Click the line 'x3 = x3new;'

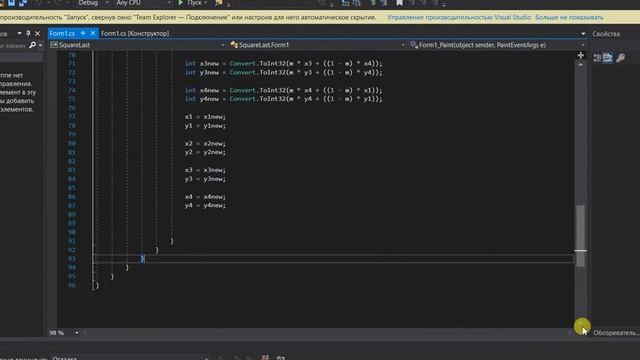click(x=205, y=170)
